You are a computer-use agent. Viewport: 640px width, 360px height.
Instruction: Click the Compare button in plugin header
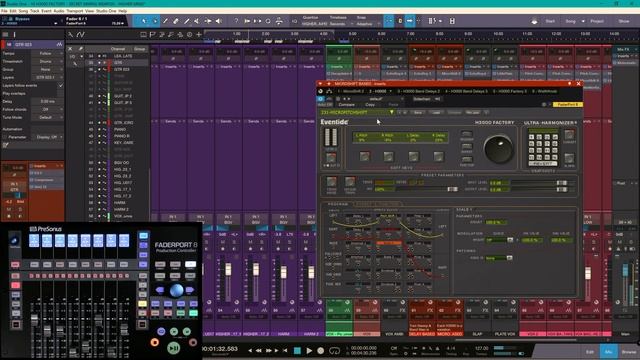pos(346,105)
